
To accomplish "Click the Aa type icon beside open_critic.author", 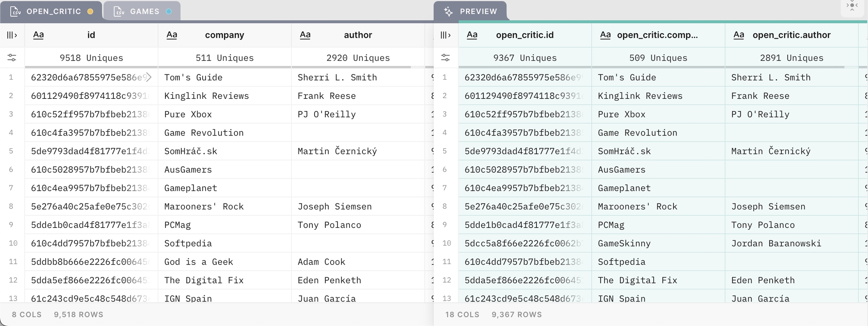I will (x=739, y=35).
